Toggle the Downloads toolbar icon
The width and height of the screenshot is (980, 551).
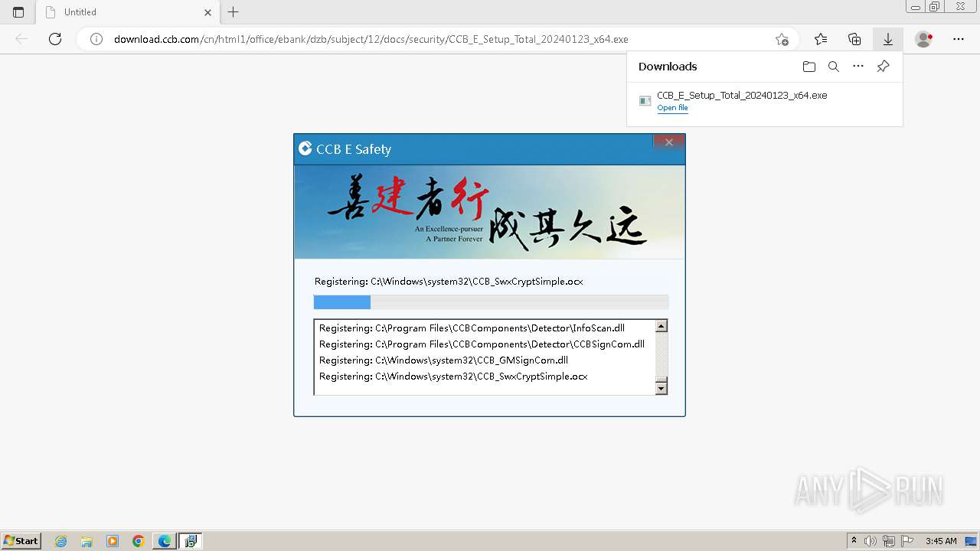click(x=888, y=39)
